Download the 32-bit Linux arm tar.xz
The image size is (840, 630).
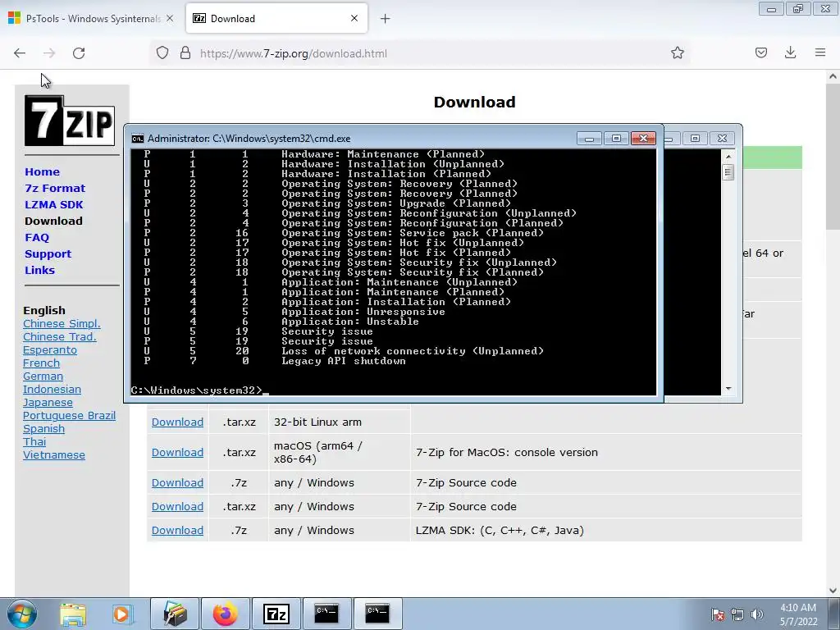(x=177, y=422)
